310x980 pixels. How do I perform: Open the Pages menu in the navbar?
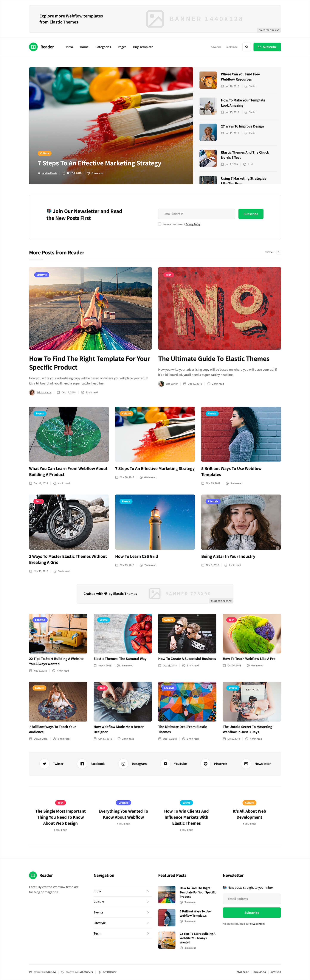pos(122,47)
